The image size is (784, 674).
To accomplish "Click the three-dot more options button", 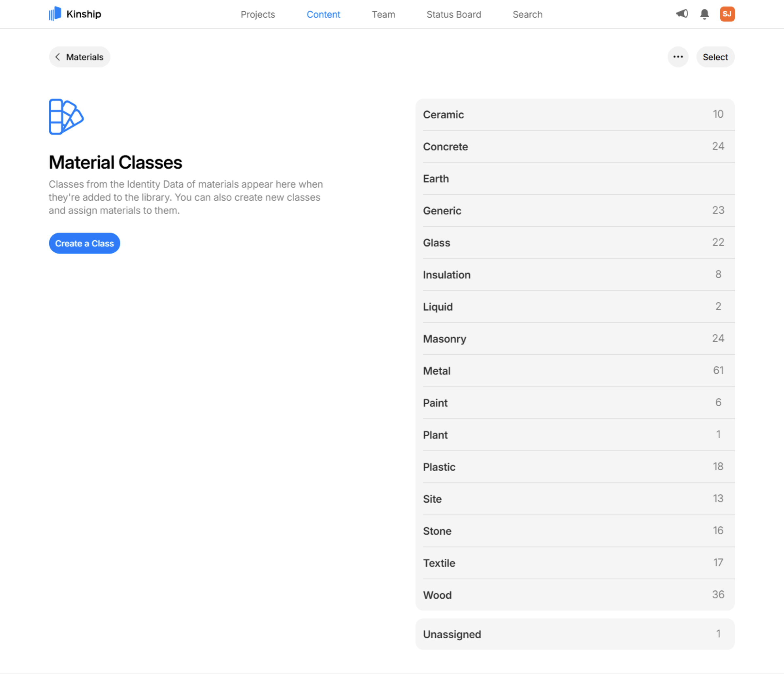I will tap(678, 57).
